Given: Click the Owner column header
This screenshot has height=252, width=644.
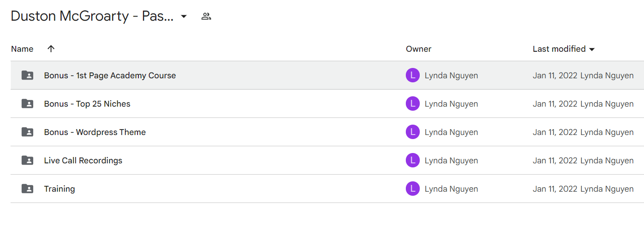Looking at the screenshot, I should [418, 49].
